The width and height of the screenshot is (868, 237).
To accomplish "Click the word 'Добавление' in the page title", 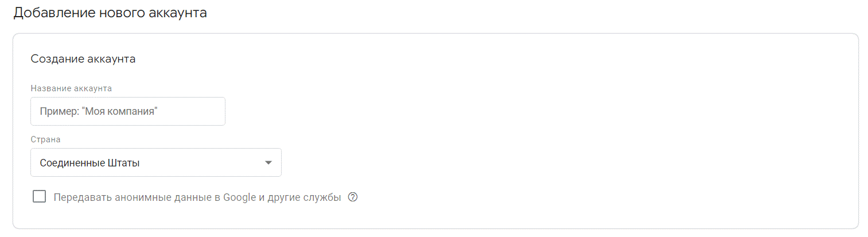I will coord(53,13).
